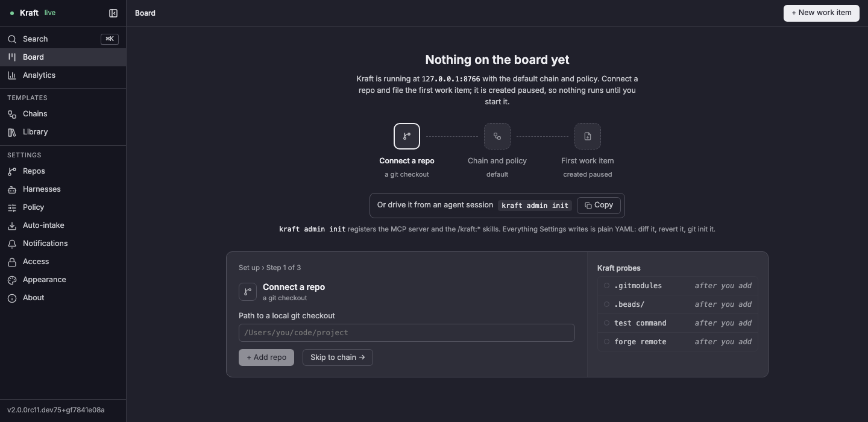Collapse the sidebar with the panel icon
The image size is (868, 422).
pos(113,13)
